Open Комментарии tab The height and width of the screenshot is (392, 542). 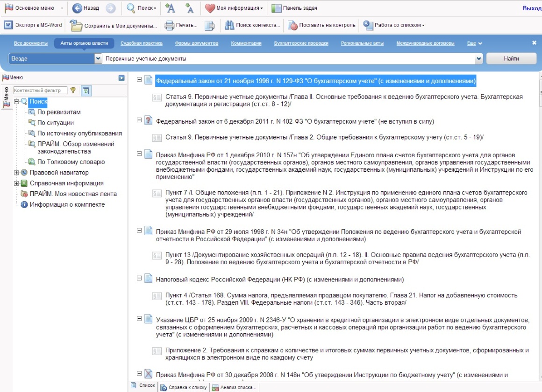[246, 43]
